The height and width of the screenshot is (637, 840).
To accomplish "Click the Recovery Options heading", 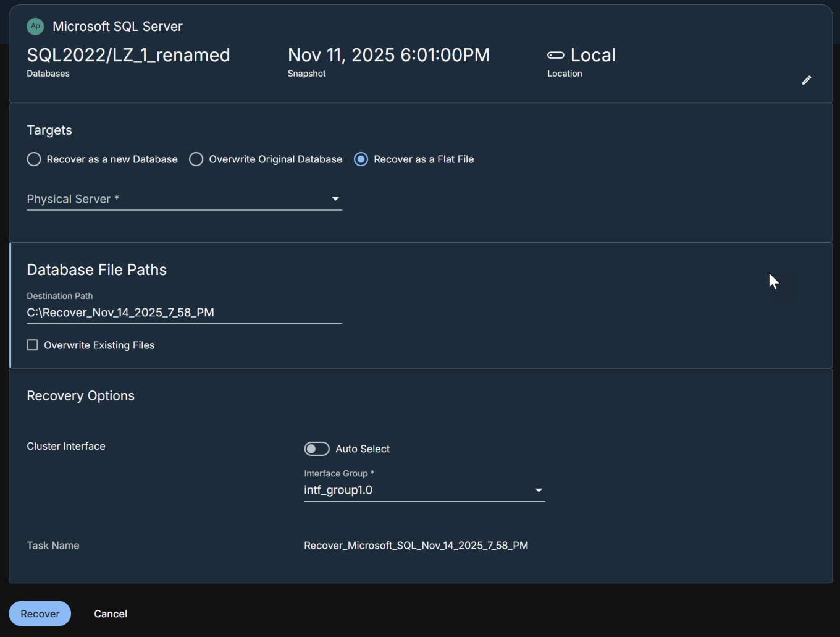I will [x=81, y=396].
